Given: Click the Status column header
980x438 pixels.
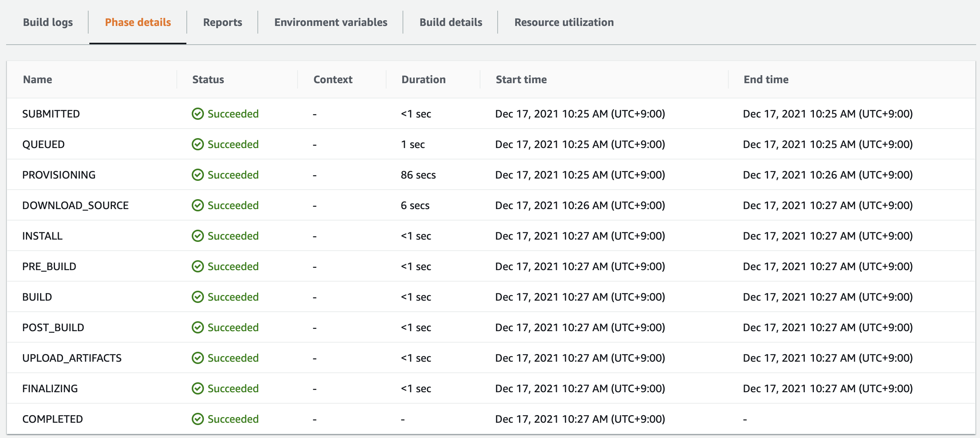Looking at the screenshot, I should click(x=208, y=79).
